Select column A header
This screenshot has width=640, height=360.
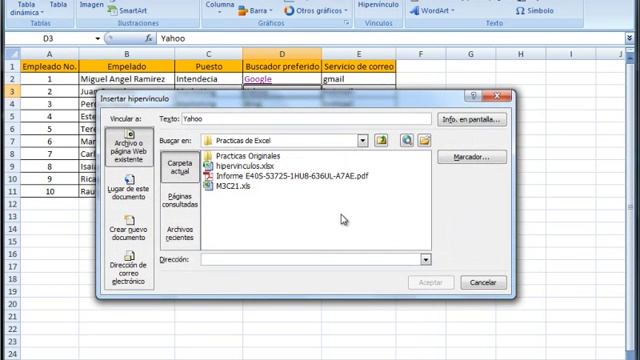coord(49,54)
